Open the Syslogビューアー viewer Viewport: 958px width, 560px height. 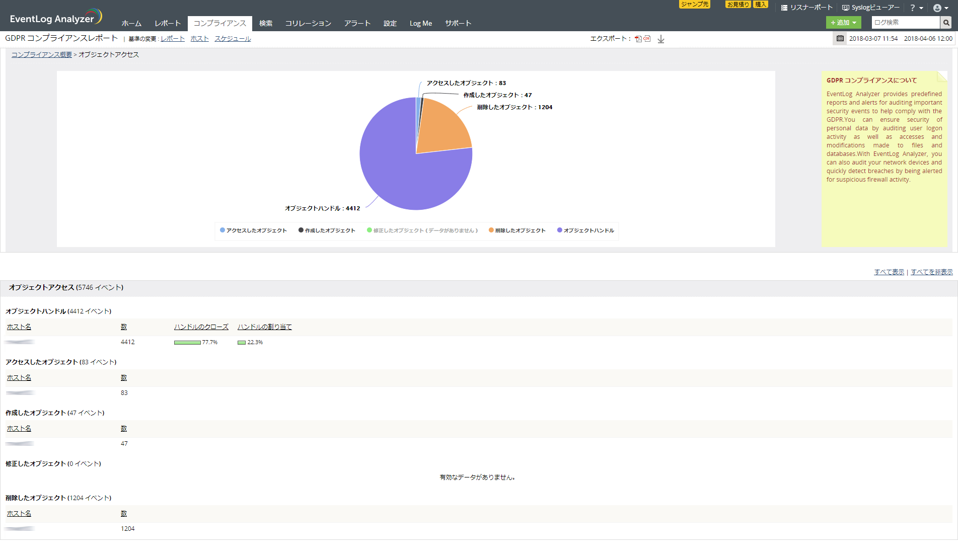(x=871, y=8)
